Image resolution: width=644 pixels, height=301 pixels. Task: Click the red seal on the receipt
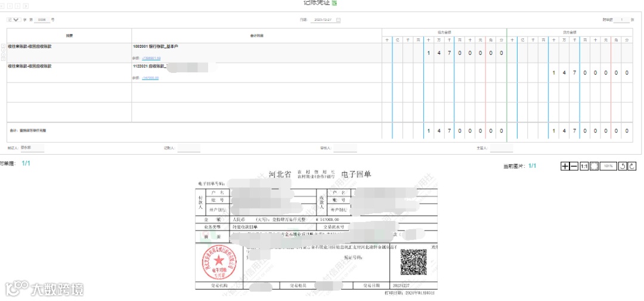pos(219,262)
